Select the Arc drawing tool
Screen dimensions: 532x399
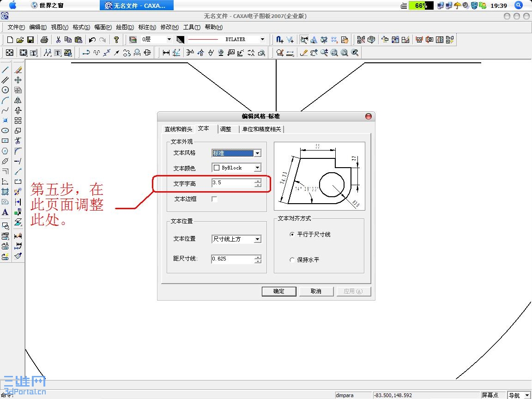click(x=5, y=100)
